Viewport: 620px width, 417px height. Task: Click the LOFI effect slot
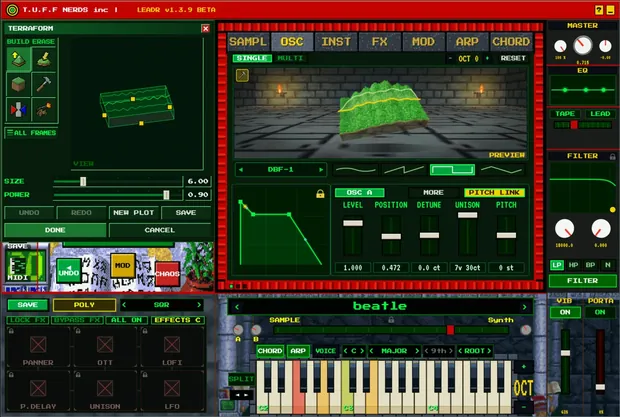pyautogui.click(x=172, y=347)
